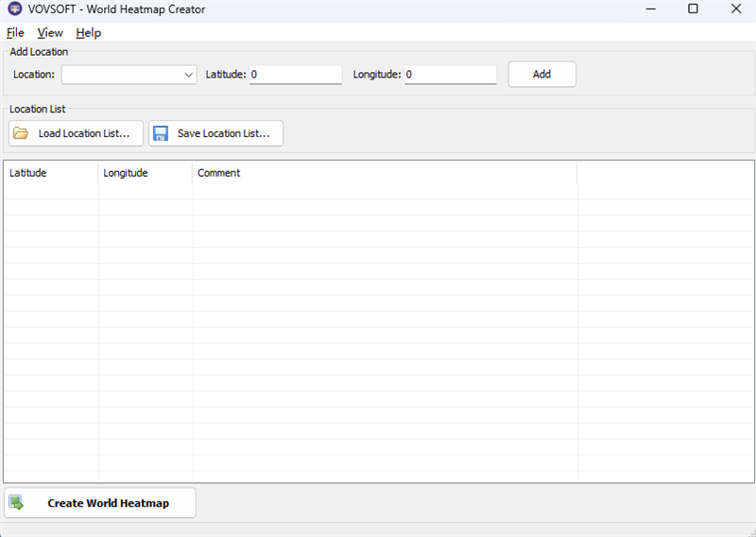
Task: Click the map icon on Create World Heatmap
Action: (x=16, y=503)
